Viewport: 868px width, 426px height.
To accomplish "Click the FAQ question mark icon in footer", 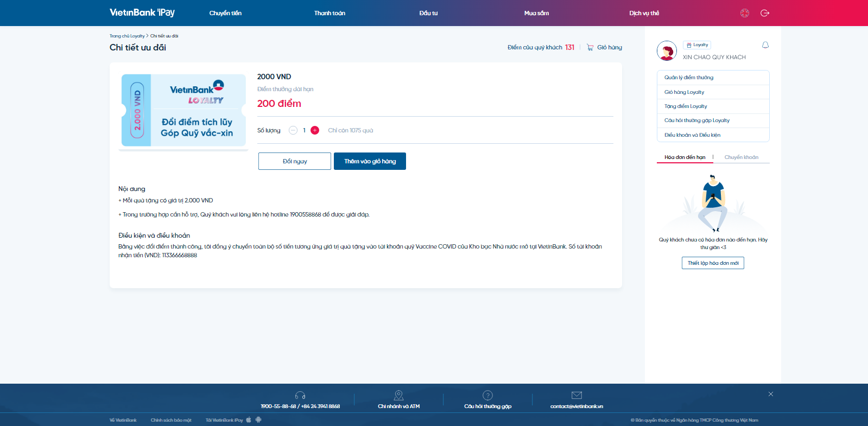I will (487, 395).
